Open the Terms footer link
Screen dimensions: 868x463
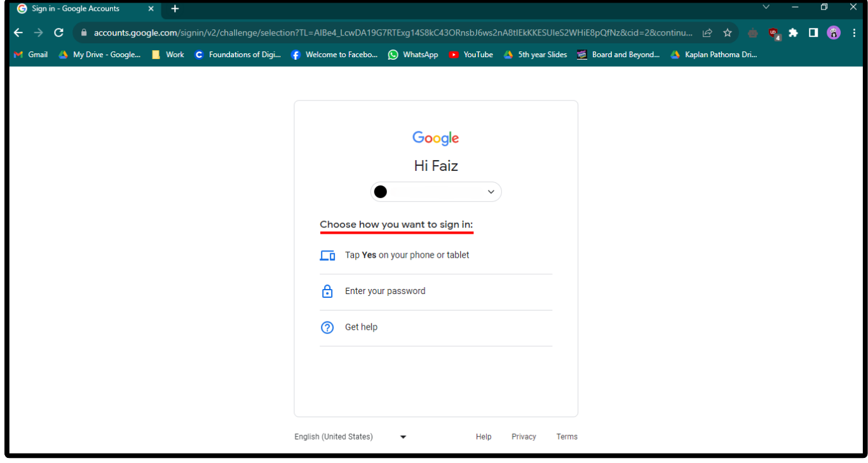click(567, 437)
